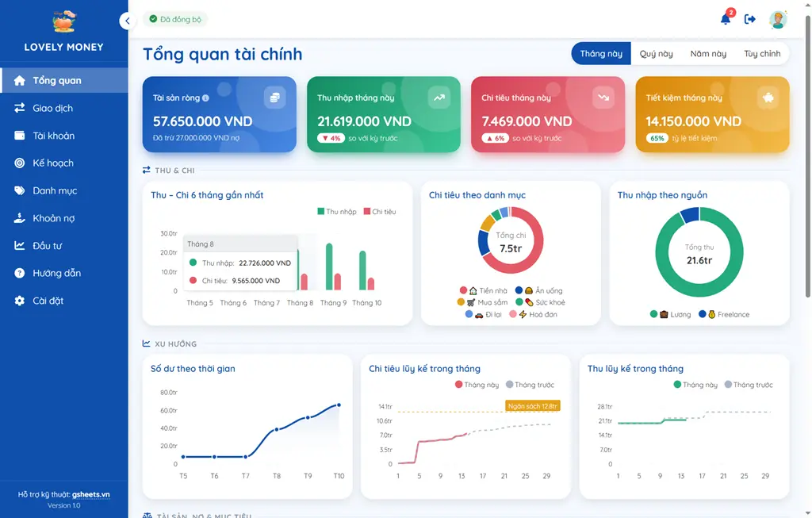
Task: Click the Tổng quan home icon
Action: pos(19,80)
